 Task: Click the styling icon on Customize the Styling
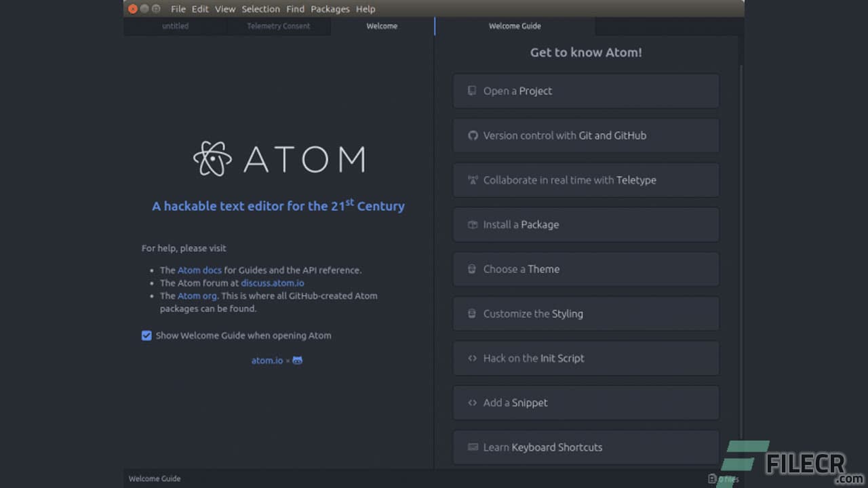pyautogui.click(x=472, y=313)
